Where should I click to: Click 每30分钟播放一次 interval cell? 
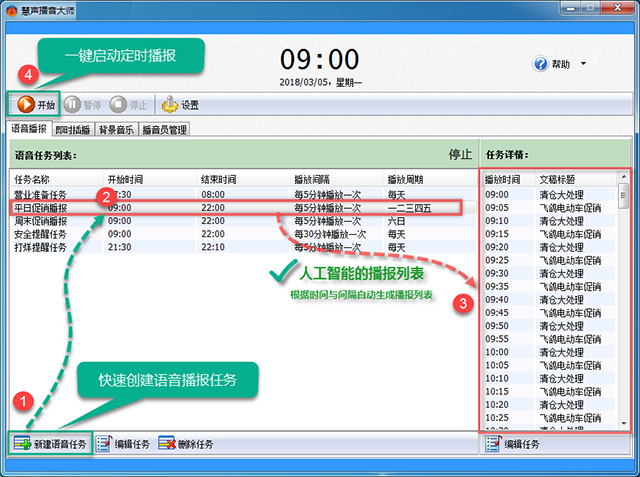(330, 234)
